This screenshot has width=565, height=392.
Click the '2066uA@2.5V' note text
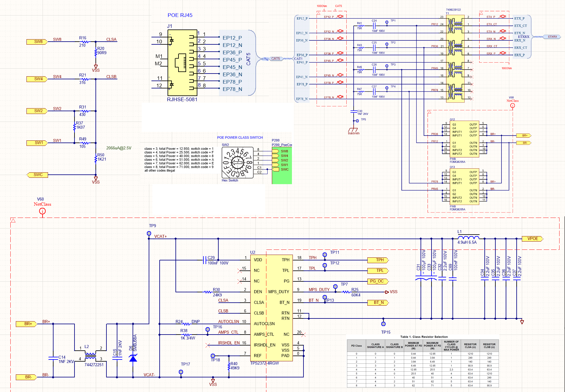coord(119,148)
